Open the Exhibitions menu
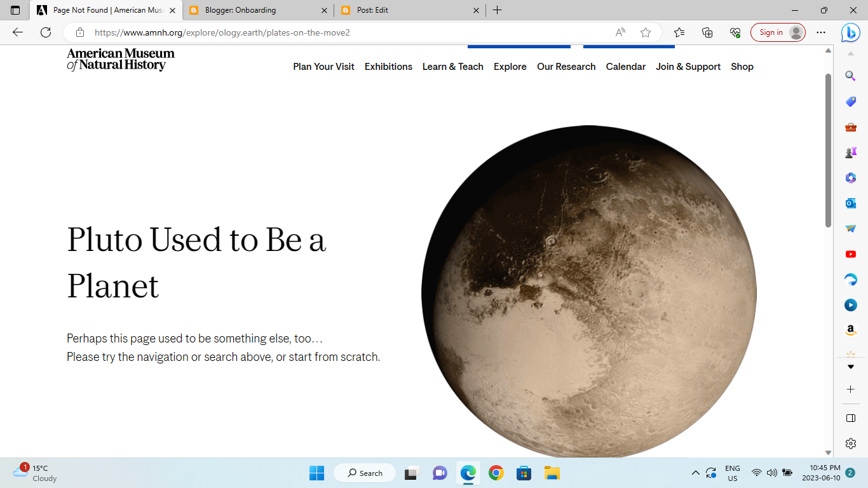This screenshot has height=488, width=868. click(x=388, y=67)
